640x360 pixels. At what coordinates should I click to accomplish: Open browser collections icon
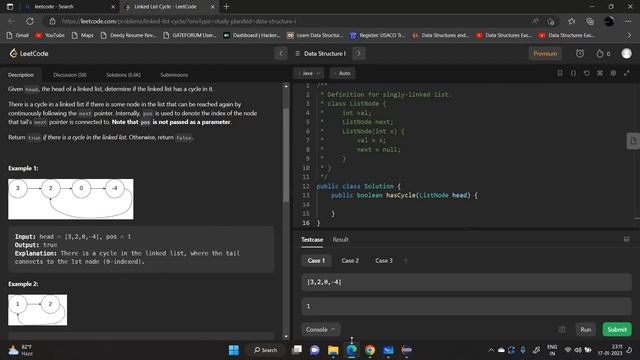point(590,21)
